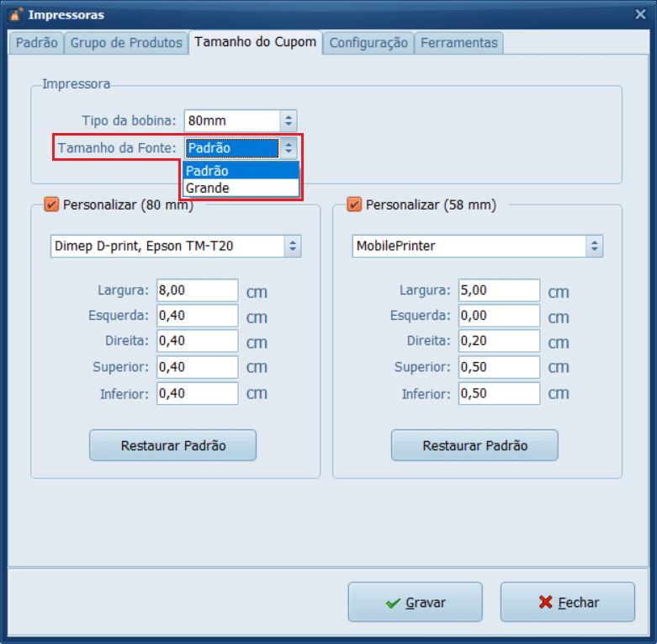657x644 pixels.
Task: Click the 80 mm Direita field 0,40
Action: click(x=198, y=341)
